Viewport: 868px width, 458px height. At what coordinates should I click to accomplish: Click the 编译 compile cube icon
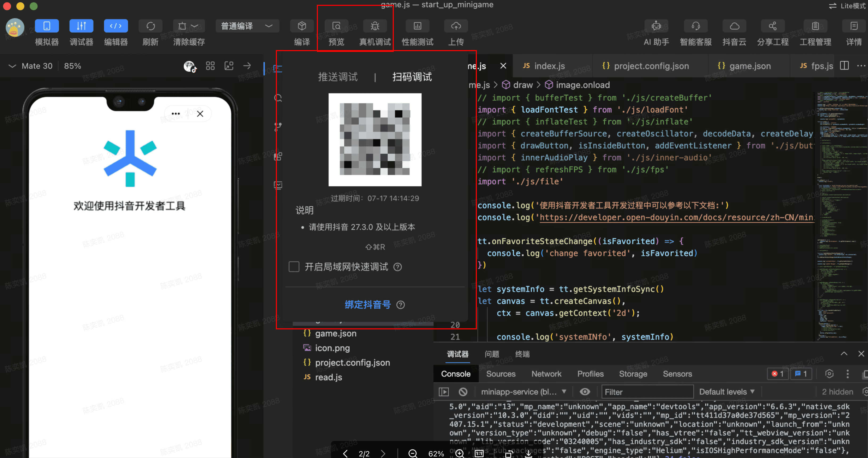click(302, 26)
